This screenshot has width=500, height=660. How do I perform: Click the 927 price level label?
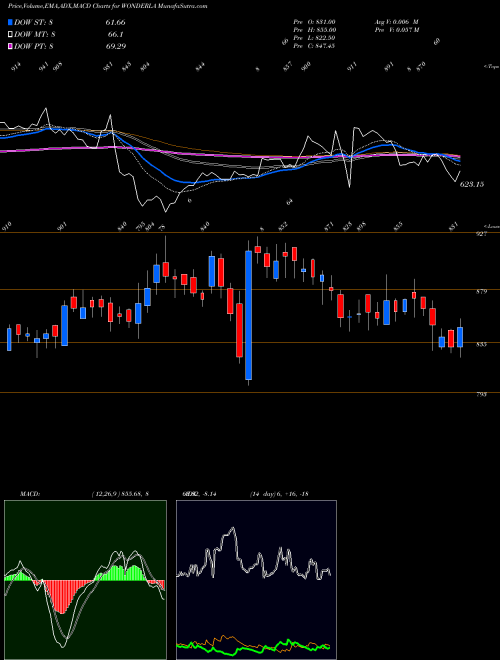click(481, 234)
